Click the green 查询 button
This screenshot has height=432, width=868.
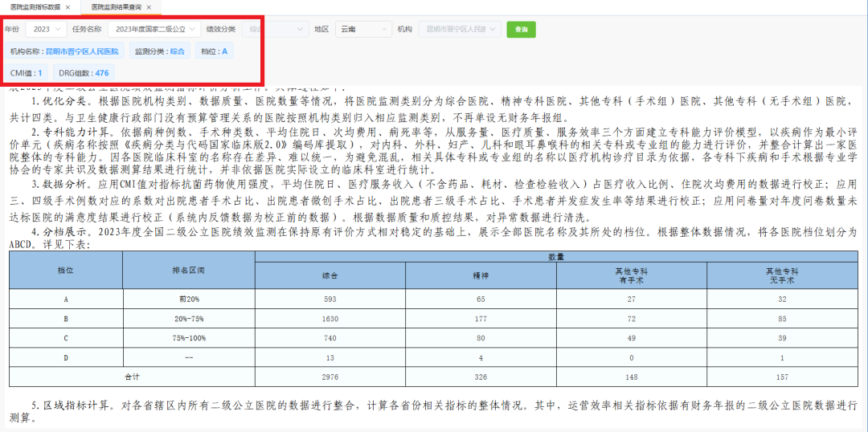click(521, 29)
